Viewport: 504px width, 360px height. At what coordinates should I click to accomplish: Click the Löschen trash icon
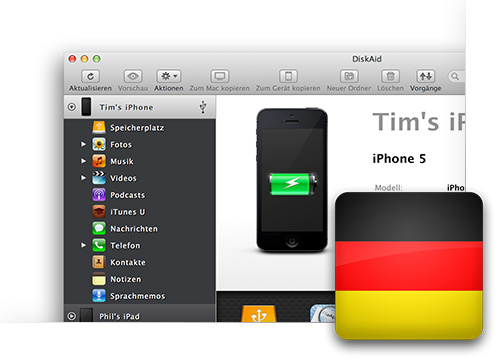[x=390, y=76]
